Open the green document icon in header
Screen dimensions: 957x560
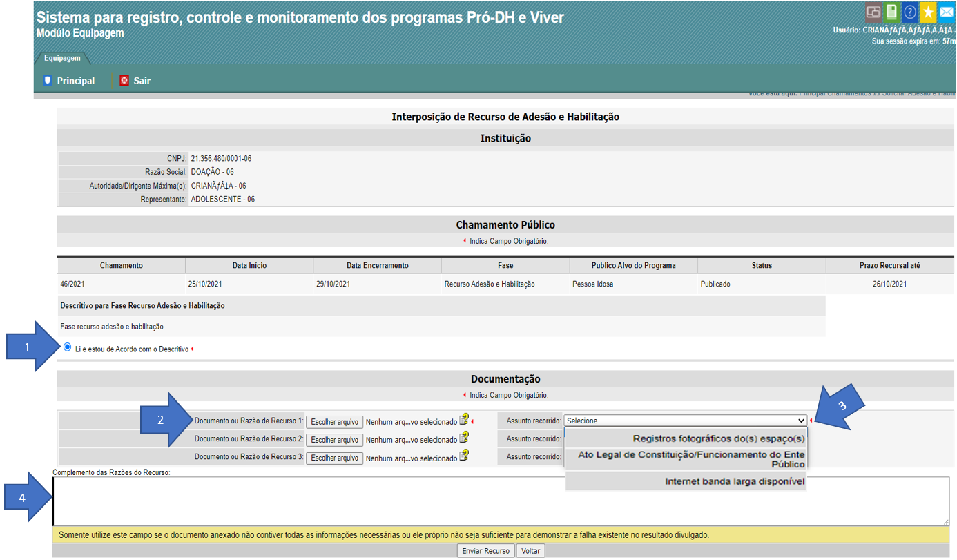(x=892, y=12)
